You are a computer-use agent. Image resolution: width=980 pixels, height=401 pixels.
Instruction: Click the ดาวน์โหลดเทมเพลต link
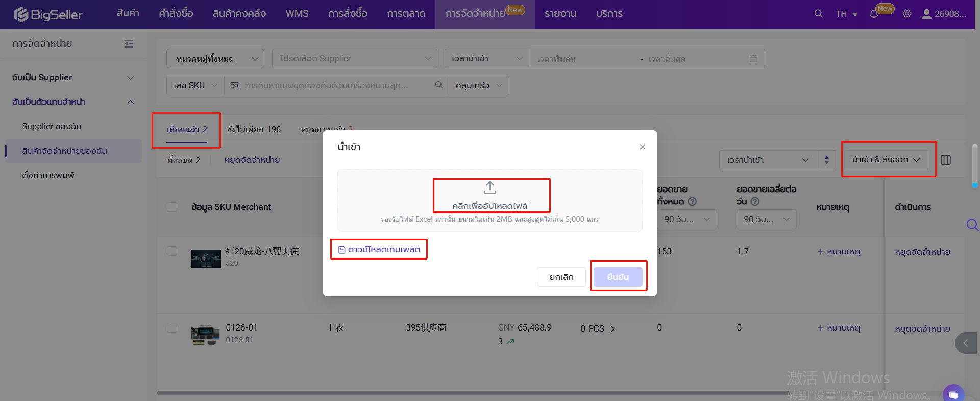379,249
